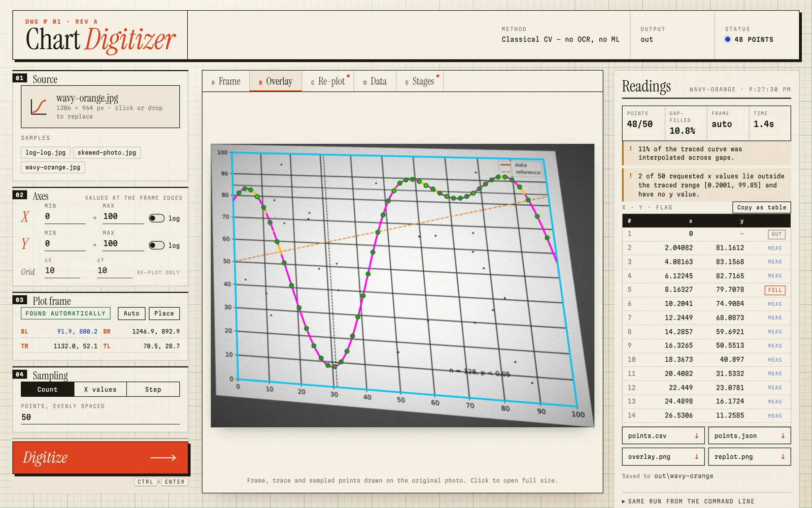
Task: Toggle the Y axis log switch
Action: coord(156,245)
